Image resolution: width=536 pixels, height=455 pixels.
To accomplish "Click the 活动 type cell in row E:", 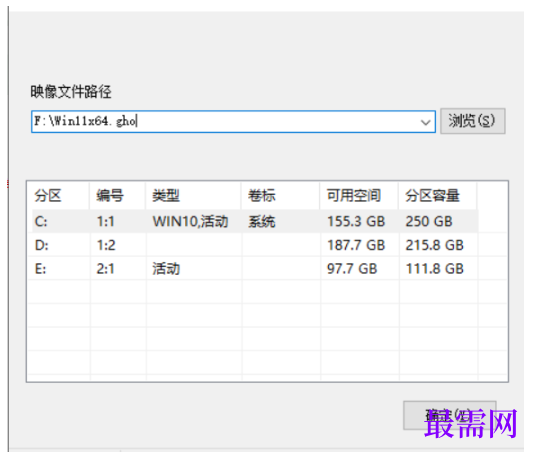I will tap(166, 269).
